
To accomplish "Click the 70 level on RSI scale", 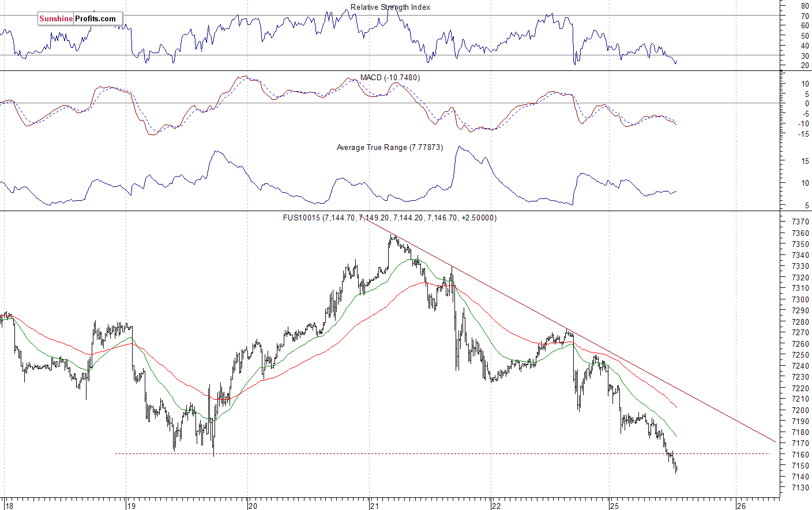I will (x=805, y=16).
